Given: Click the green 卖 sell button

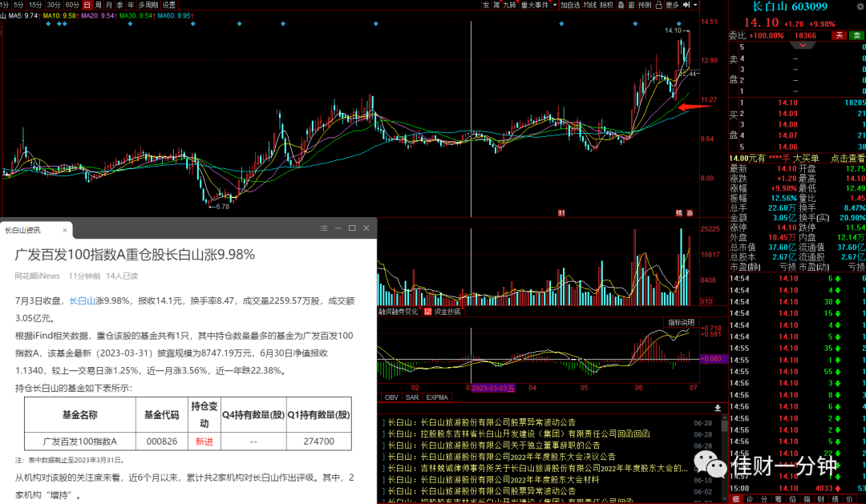Looking at the screenshot, I should [x=858, y=35].
